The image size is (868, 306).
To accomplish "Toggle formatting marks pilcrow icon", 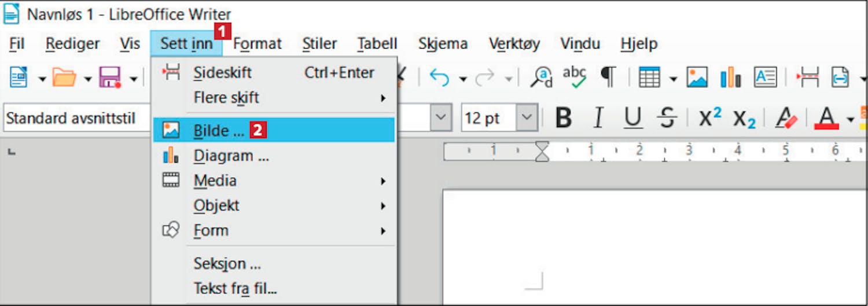I will (x=608, y=76).
